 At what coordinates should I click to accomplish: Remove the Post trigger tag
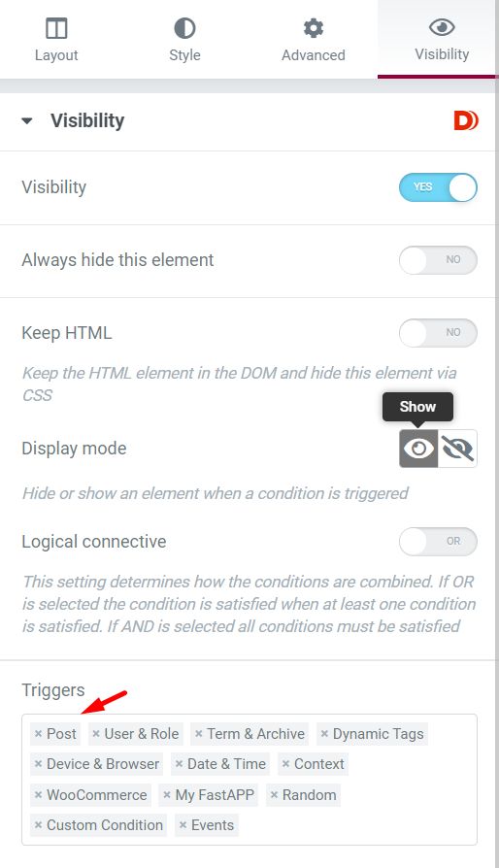point(38,734)
